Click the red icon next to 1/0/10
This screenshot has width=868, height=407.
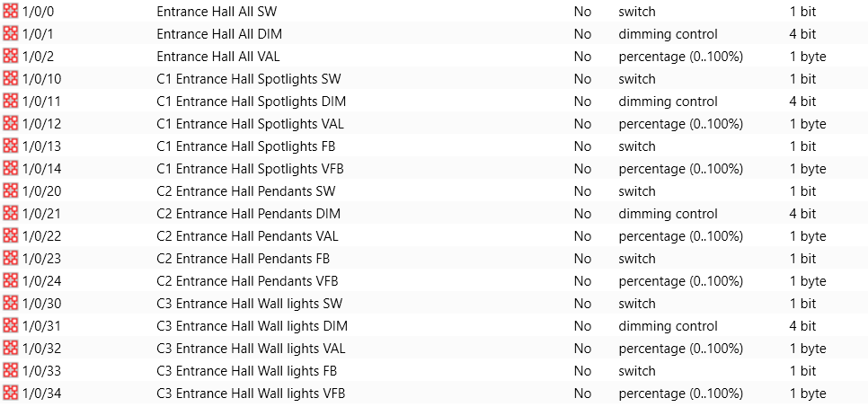click(x=10, y=79)
